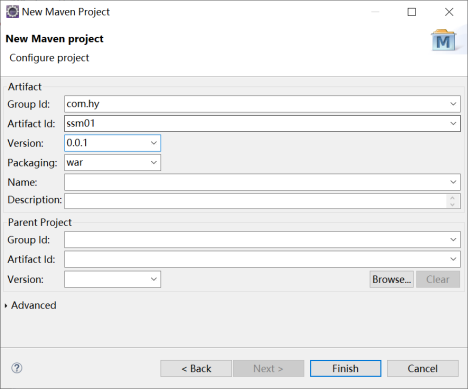This screenshot has width=468, height=390.
Task: Click the Description field scroll up arrow
Action: click(452, 198)
